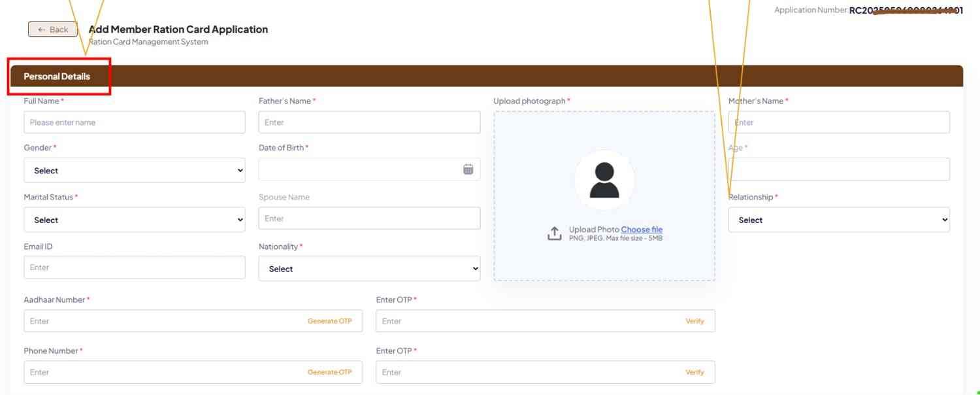Click the PNG, JPEG max file size note
The height and width of the screenshot is (395, 980).
click(x=615, y=239)
